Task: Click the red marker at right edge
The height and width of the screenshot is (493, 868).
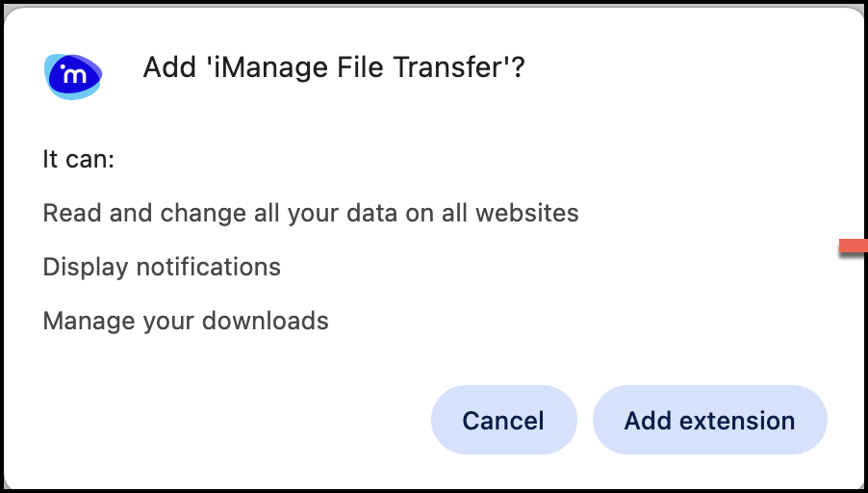Action: click(x=854, y=248)
